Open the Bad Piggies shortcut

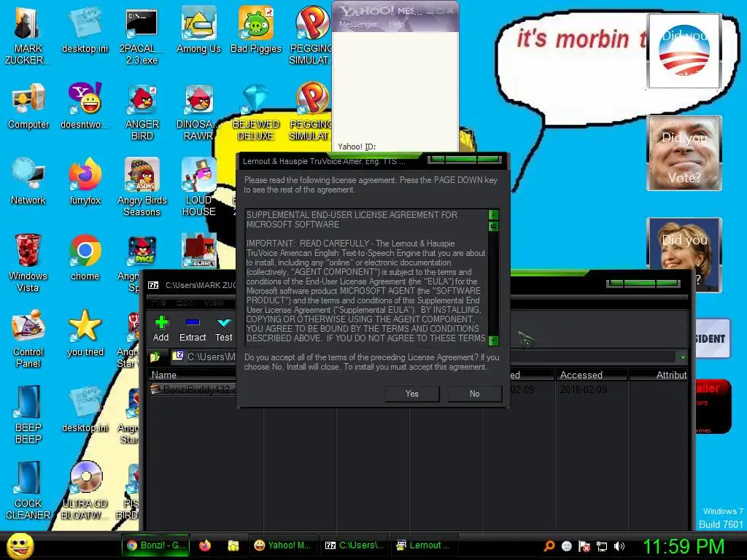tap(256, 30)
